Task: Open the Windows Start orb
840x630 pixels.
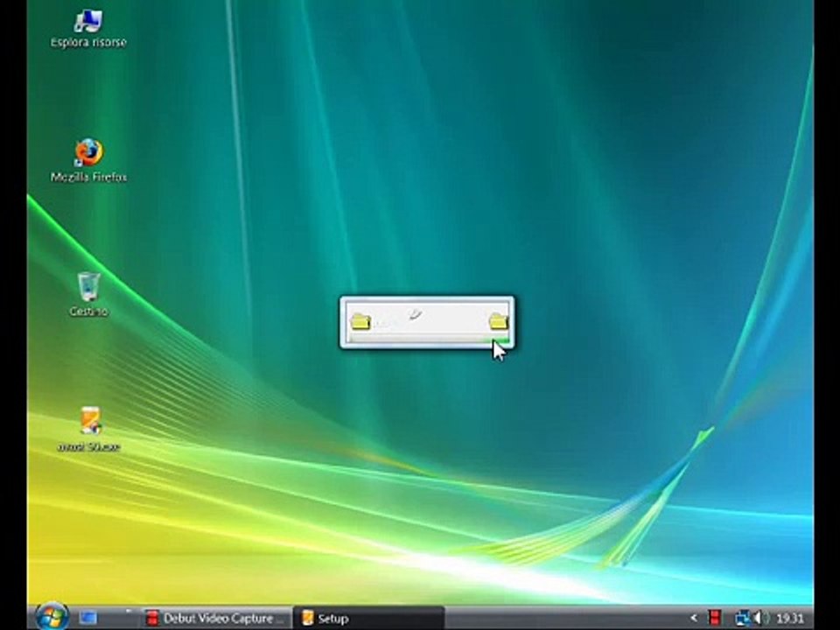Action: 52,617
